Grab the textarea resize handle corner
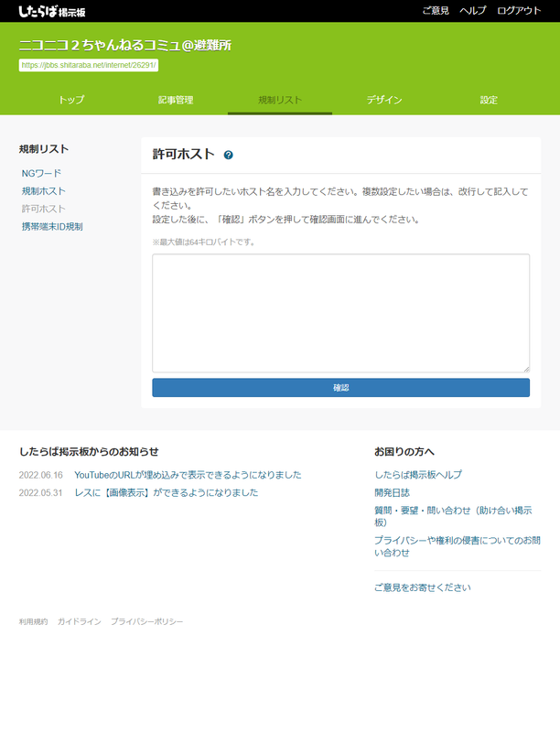 [526, 370]
